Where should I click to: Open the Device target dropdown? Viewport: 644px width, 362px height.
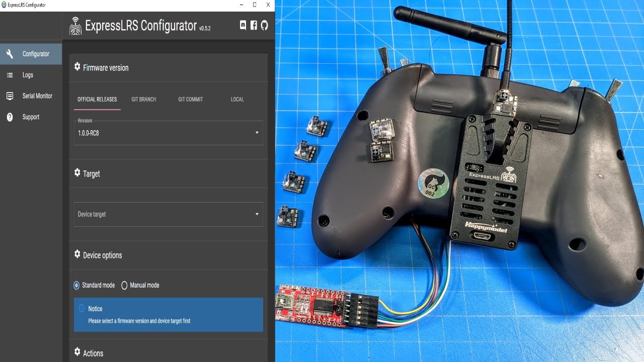(168, 214)
